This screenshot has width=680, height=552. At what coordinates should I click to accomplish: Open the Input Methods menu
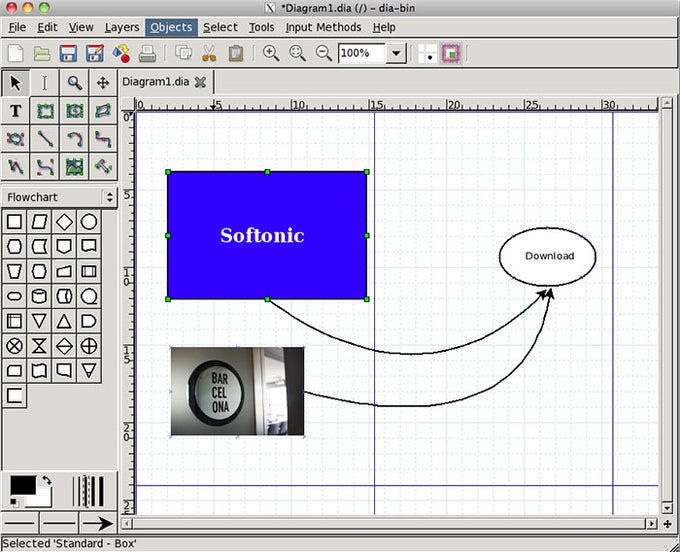[x=324, y=27]
